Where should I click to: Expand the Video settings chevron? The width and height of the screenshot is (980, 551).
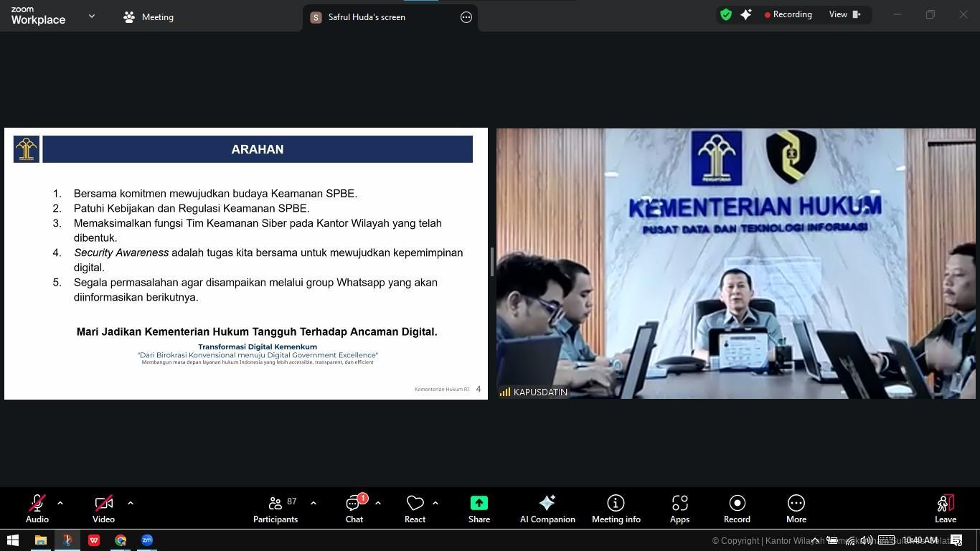(130, 502)
